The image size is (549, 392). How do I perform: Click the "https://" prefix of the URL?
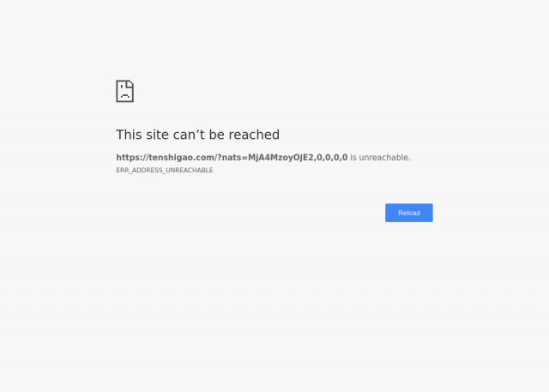coord(132,158)
